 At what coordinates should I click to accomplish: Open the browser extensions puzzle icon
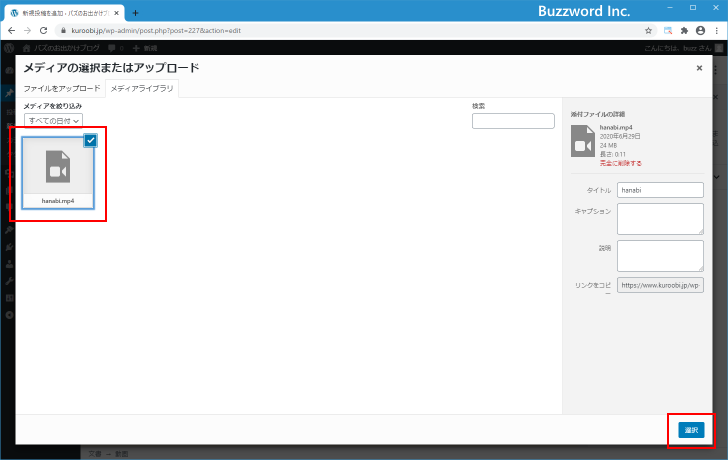tap(684, 31)
